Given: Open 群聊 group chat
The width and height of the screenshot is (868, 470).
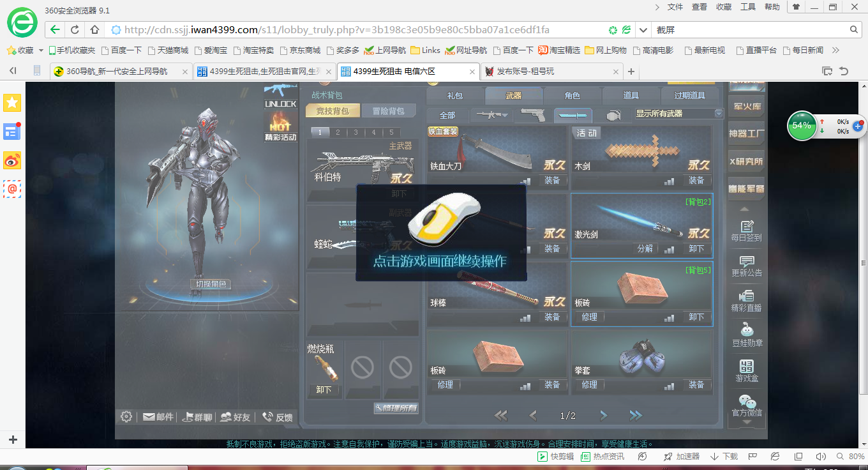Looking at the screenshot, I should coord(197,417).
